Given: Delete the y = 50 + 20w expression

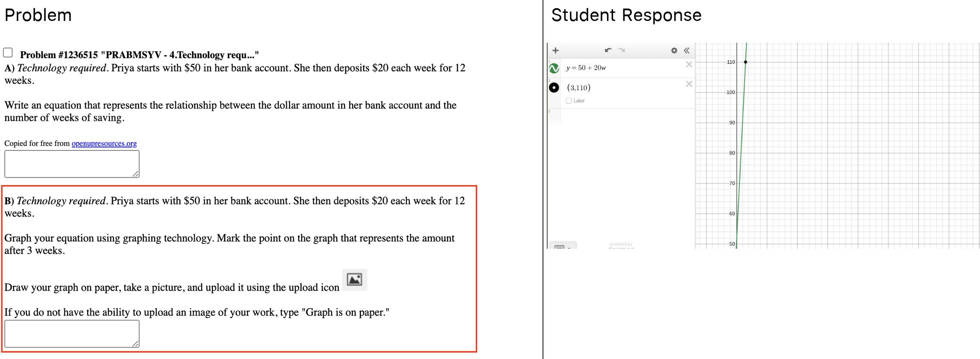Looking at the screenshot, I should pyautogui.click(x=689, y=65).
